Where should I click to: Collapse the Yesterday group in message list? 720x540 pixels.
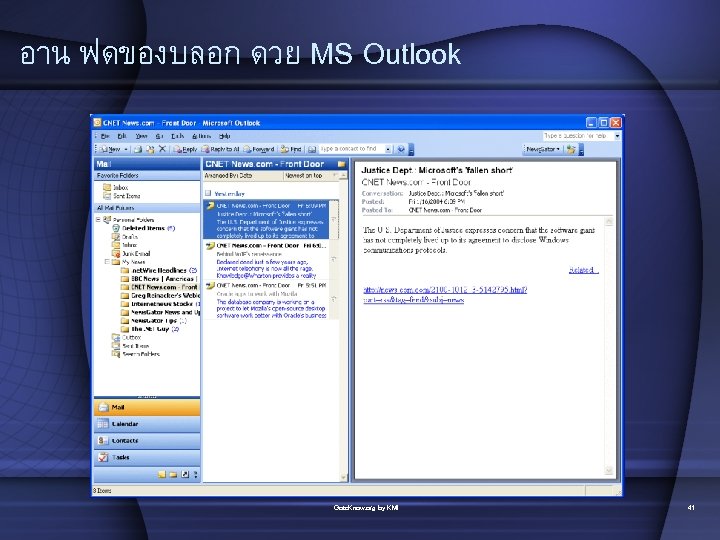tap(208, 193)
